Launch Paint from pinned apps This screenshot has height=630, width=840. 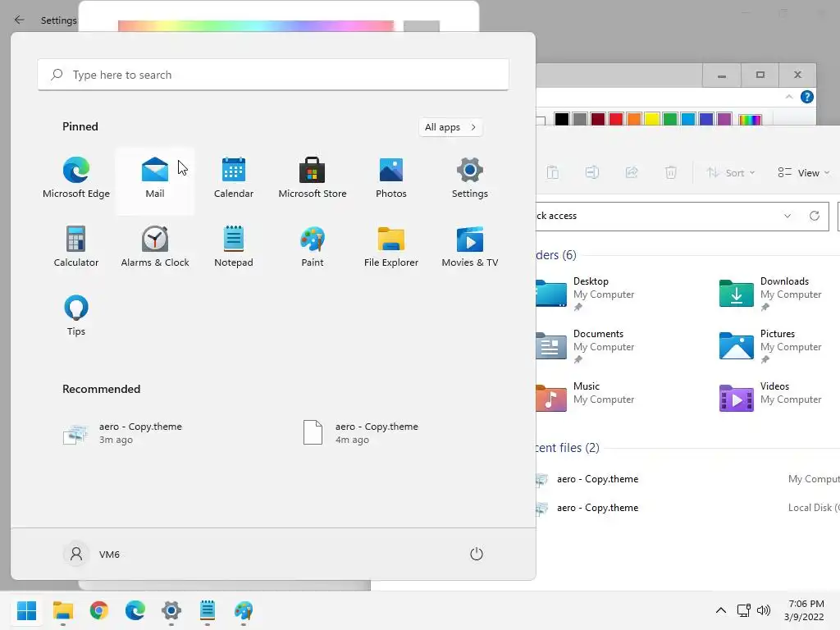[313, 247]
